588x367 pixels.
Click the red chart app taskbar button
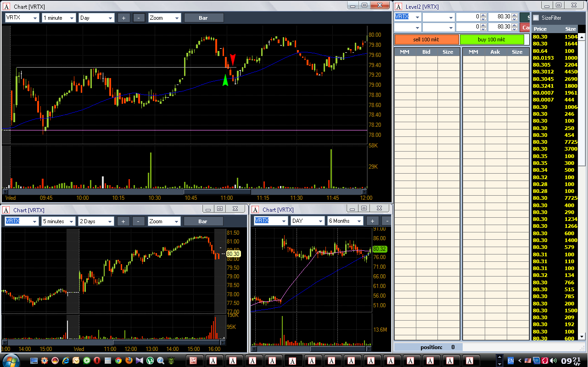194,361
